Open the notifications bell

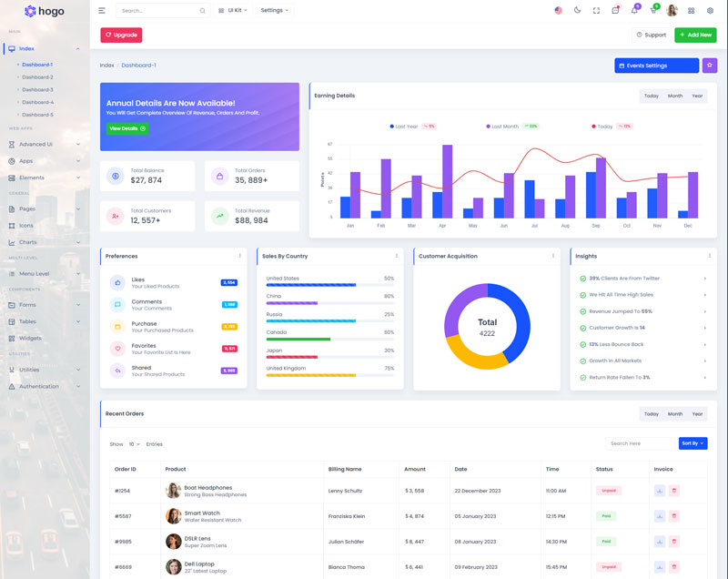(633, 11)
